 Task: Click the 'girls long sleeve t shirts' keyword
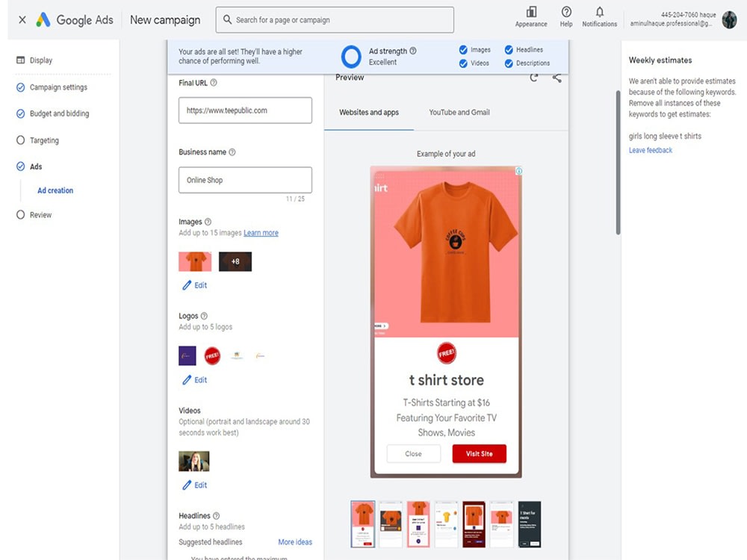(665, 136)
